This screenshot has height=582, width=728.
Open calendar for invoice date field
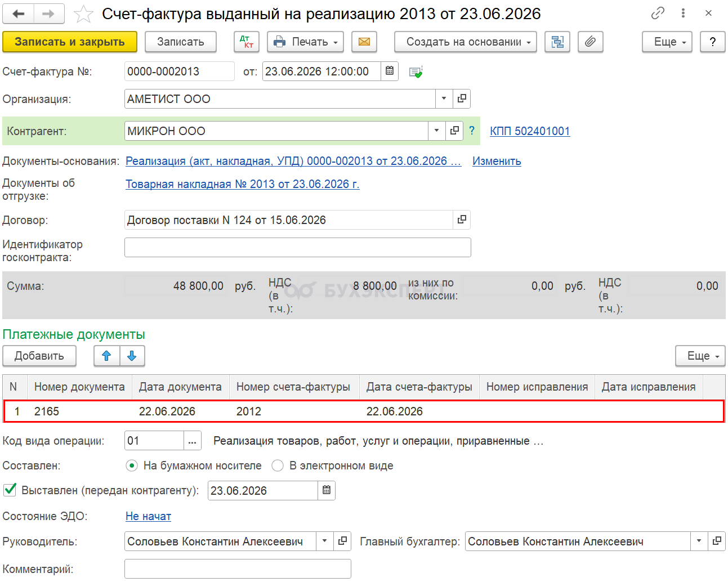click(x=390, y=71)
